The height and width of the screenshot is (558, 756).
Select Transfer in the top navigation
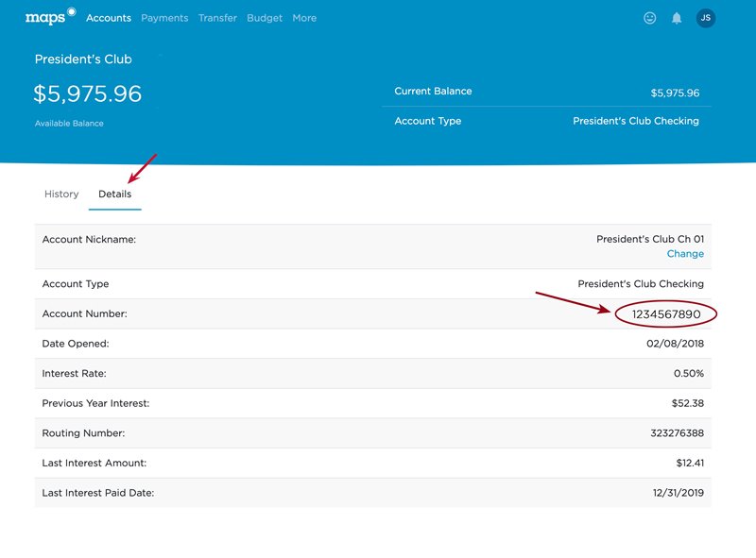[x=217, y=18]
